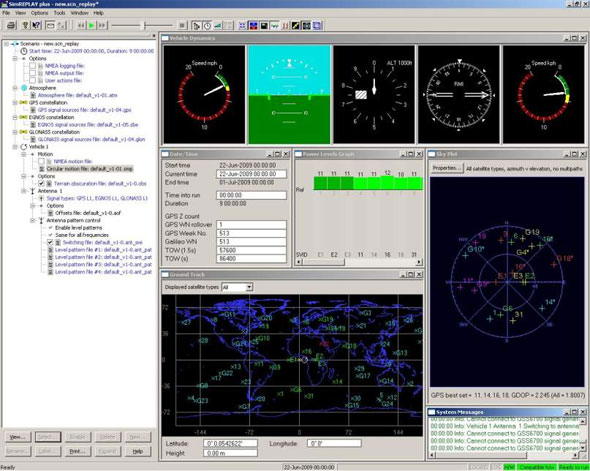Click the red double-line toolbar icon
590x471 pixels.
[x=285, y=25]
